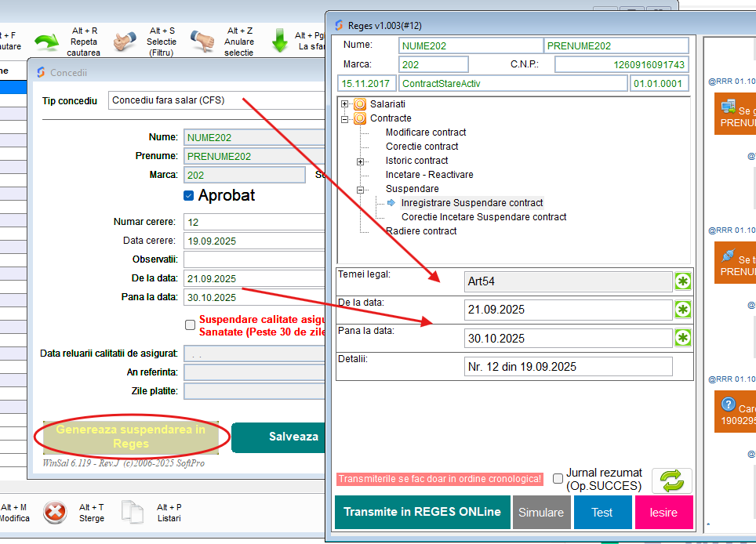Viewport: 756px width, 544px height.
Task: Click the asterisk button beside Temei legal
Action: coord(683,281)
